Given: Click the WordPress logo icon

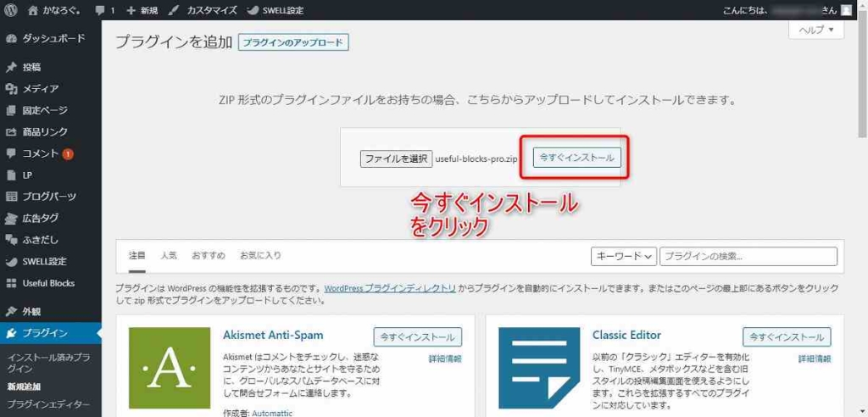Looking at the screenshot, I should (10, 10).
